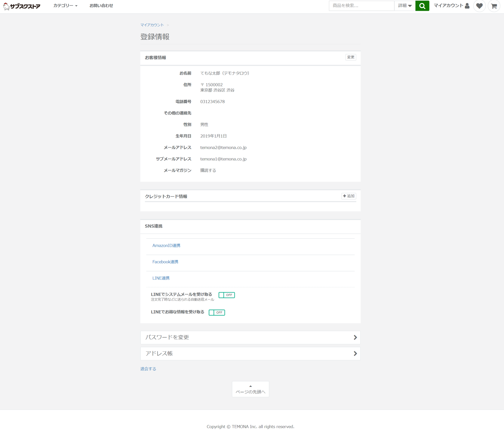This screenshot has width=504, height=436.
Task: Expand the カテゴリー dropdown menu
Action: (x=65, y=6)
